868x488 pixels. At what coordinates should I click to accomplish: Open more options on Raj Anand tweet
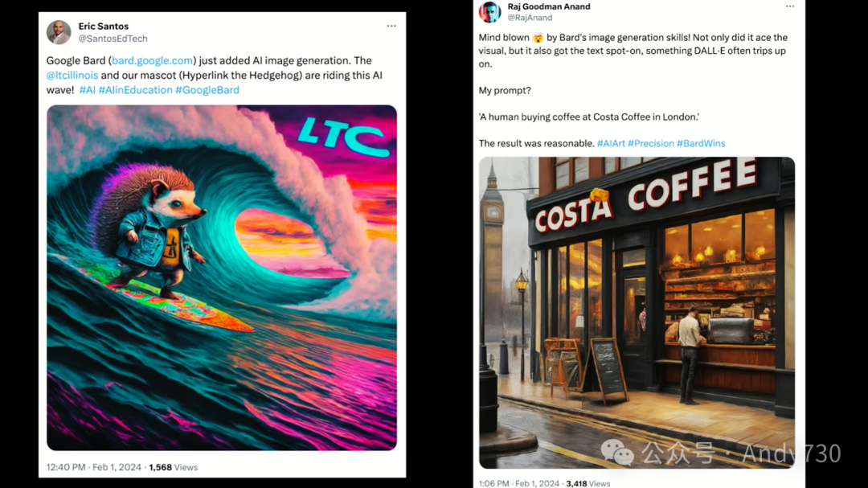[x=790, y=6]
